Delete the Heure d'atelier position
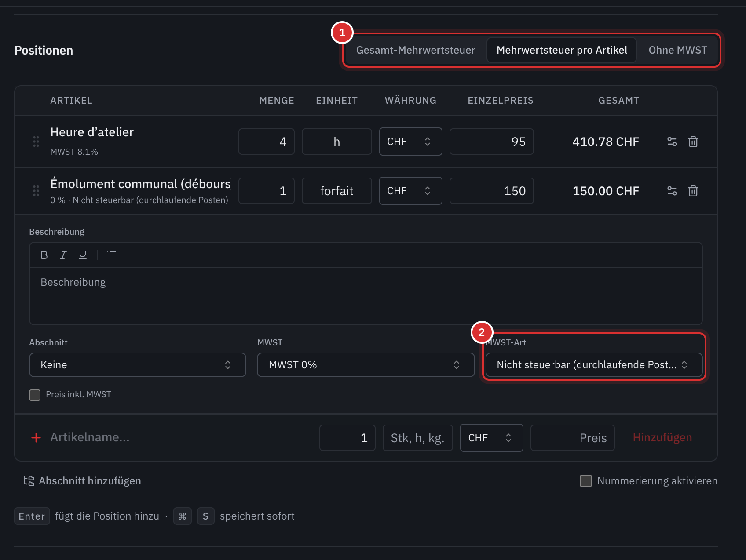746x560 pixels. pos(693,142)
